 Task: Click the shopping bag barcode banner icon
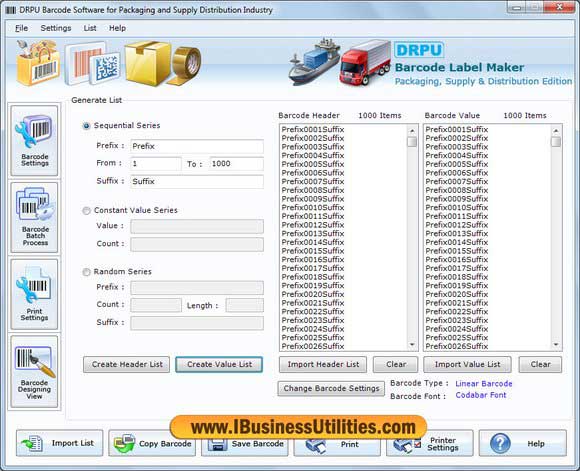38,63
